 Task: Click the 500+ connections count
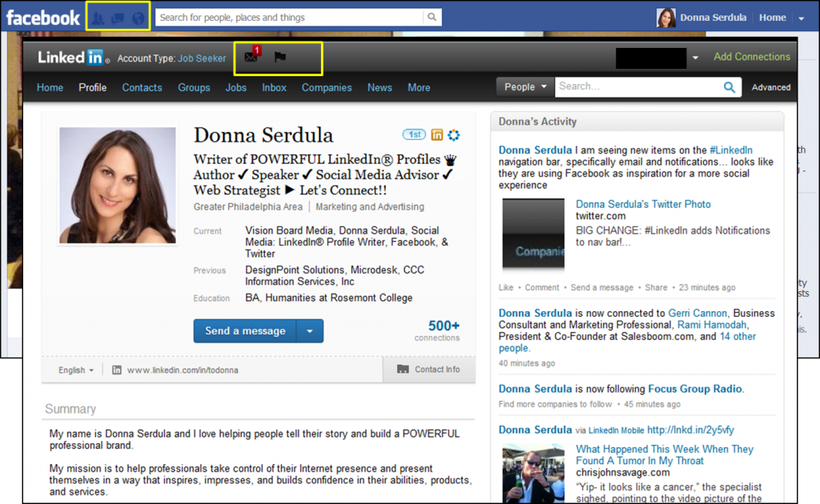[x=444, y=326]
